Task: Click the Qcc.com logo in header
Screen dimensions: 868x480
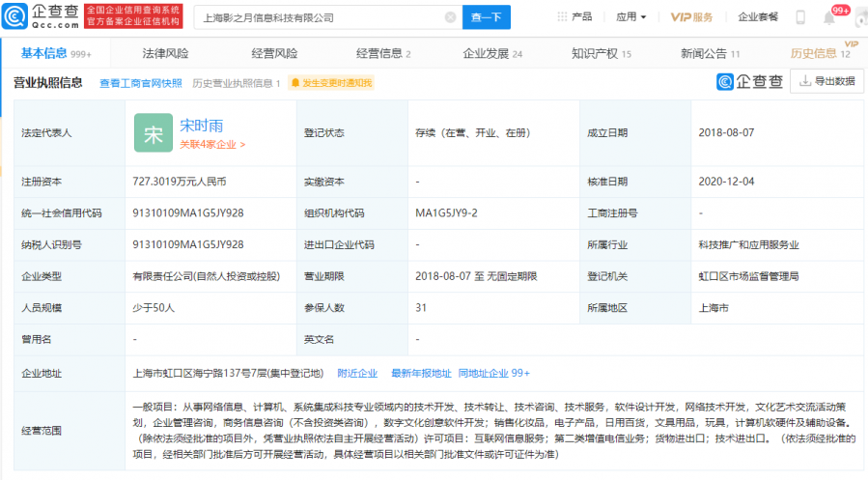Action: [x=41, y=16]
